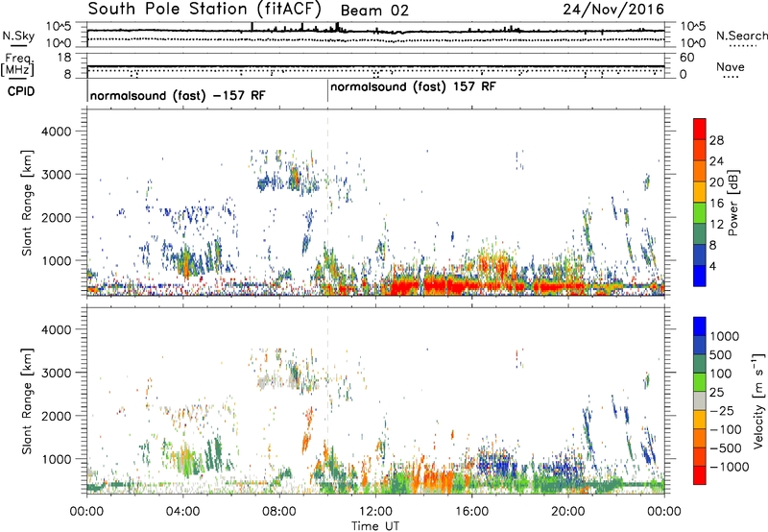
Task: Click the "08:00" time tick label
Action: (279, 512)
